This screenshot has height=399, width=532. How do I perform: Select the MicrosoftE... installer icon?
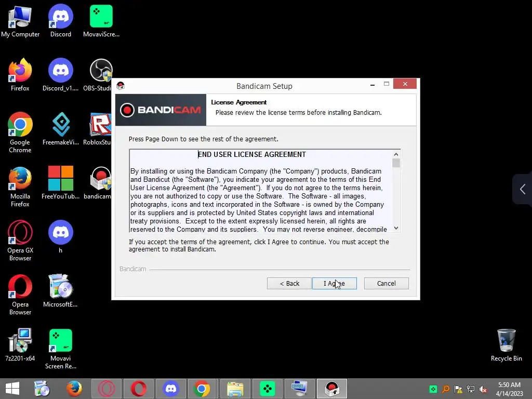(60, 290)
